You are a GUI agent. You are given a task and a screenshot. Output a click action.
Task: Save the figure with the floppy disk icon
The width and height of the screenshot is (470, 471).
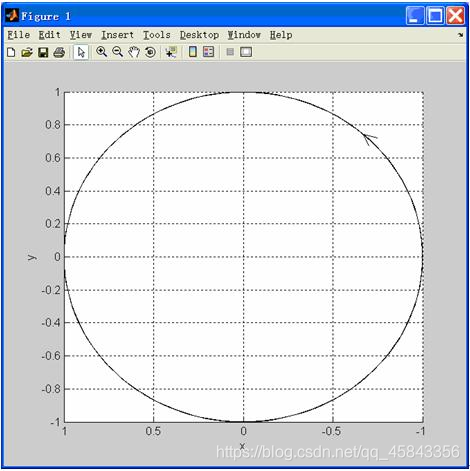(43, 52)
